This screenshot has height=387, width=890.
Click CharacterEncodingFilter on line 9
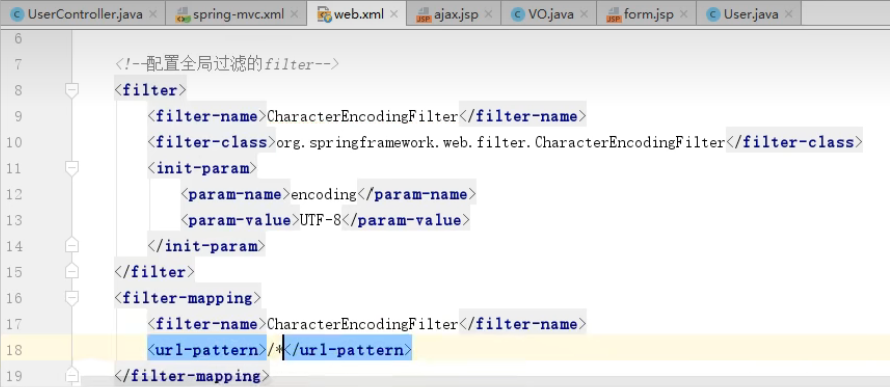point(362,116)
